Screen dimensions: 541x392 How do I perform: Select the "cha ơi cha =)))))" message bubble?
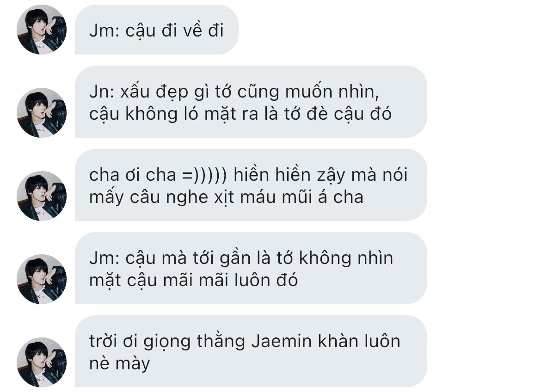click(x=251, y=185)
